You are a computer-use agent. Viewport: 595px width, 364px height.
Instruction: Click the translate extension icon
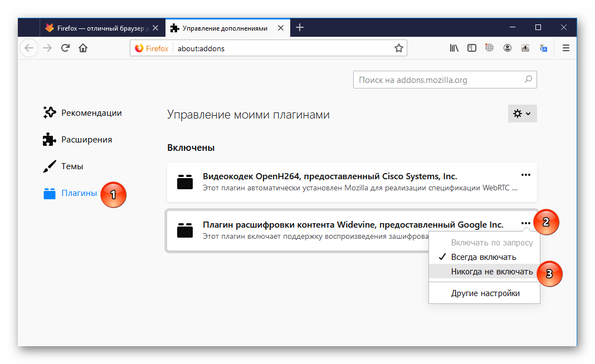click(543, 48)
